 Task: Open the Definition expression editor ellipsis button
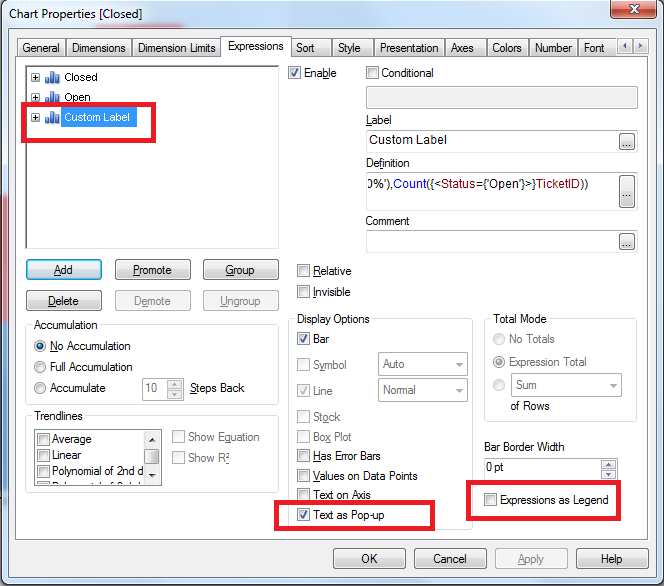click(627, 191)
